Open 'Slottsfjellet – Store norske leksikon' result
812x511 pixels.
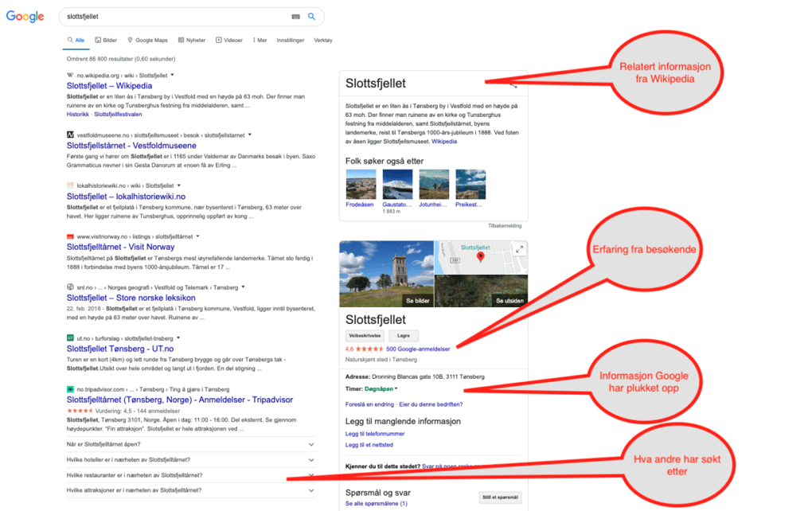(x=131, y=298)
